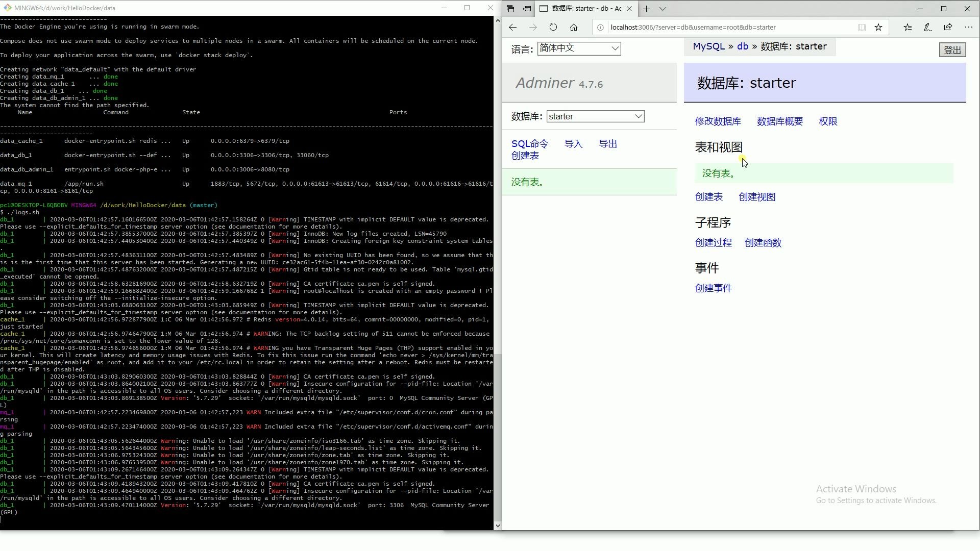This screenshot has width=980, height=551.
Task: Click the Share page icon
Action: pyautogui.click(x=948, y=28)
